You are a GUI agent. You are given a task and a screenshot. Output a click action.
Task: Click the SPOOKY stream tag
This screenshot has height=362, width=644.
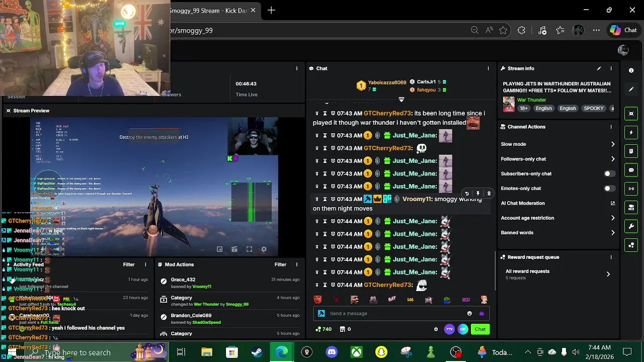[x=594, y=108]
